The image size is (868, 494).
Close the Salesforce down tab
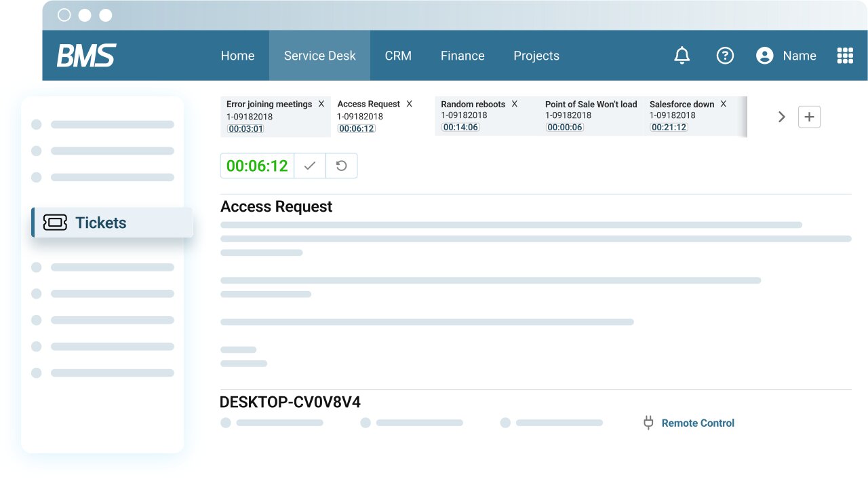pyautogui.click(x=723, y=104)
